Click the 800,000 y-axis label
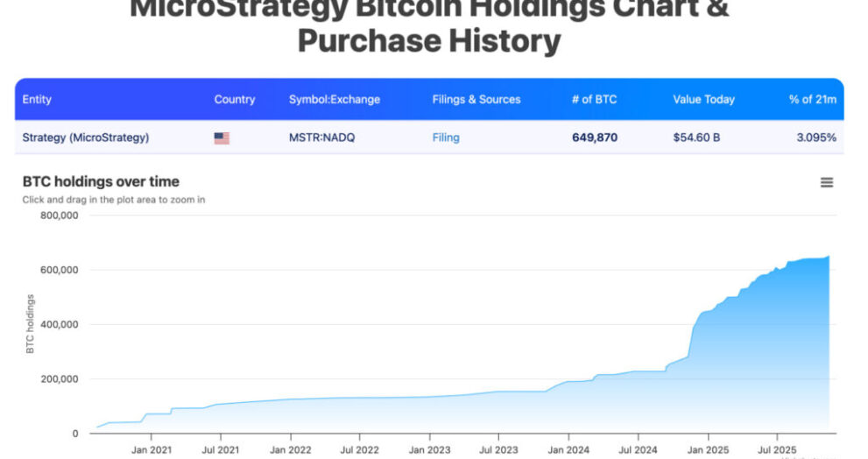868x459 pixels. coord(60,215)
